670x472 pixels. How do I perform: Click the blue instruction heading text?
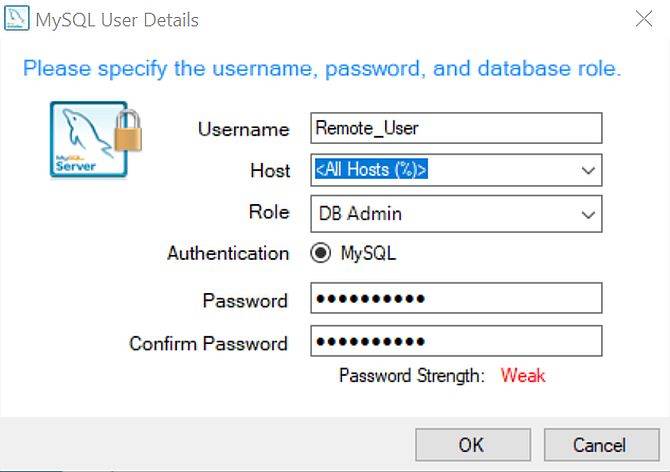(322, 69)
